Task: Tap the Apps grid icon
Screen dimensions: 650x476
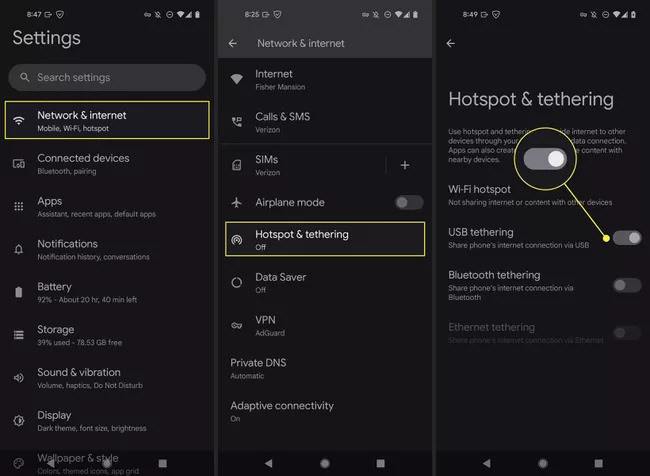Action: [x=19, y=206]
